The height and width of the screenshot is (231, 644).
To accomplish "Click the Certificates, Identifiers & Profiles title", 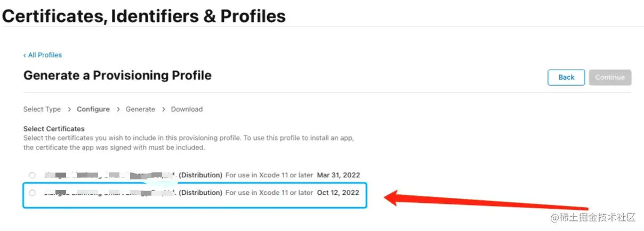I will click(144, 16).
